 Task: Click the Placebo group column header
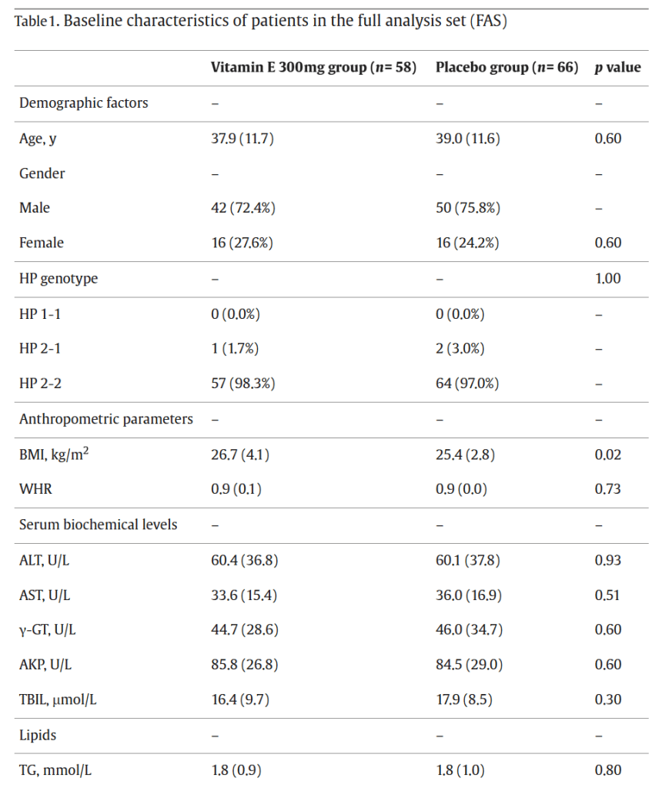(507, 68)
